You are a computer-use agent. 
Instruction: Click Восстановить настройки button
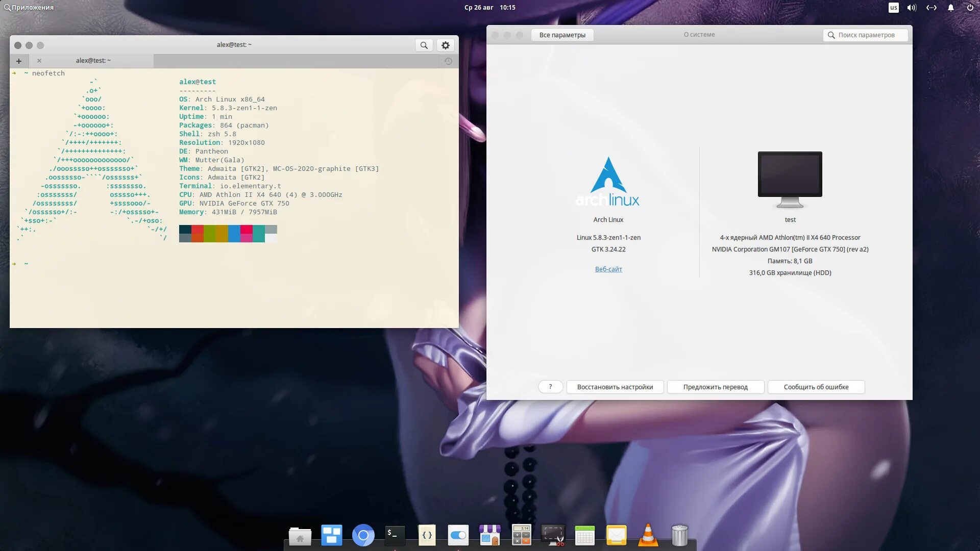pyautogui.click(x=615, y=387)
